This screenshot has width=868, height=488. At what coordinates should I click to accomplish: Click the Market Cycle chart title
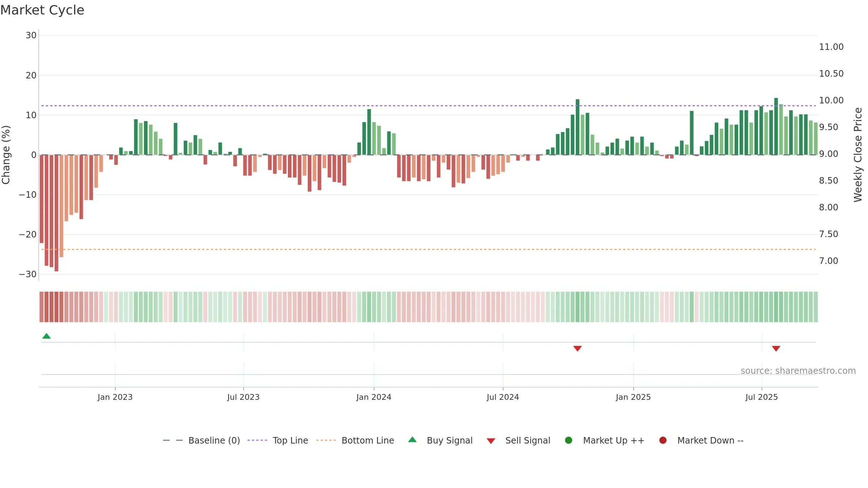pyautogui.click(x=42, y=10)
